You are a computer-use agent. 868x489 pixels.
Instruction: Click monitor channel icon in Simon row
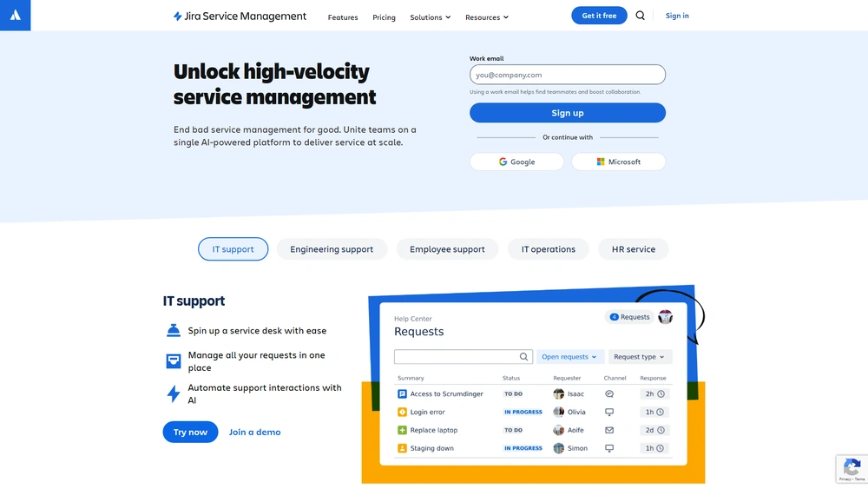point(609,448)
